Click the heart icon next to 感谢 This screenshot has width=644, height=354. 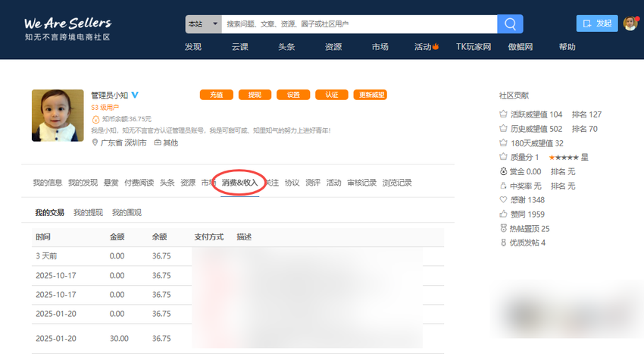click(x=502, y=199)
